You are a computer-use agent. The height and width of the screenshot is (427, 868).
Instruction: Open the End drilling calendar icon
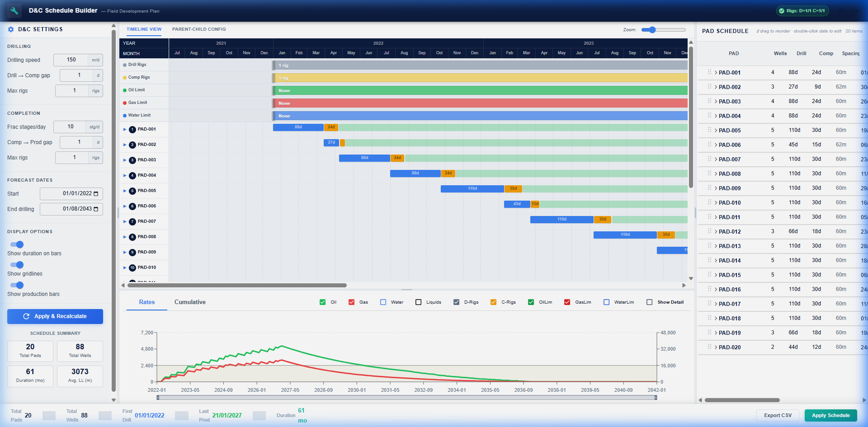point(96,209)
